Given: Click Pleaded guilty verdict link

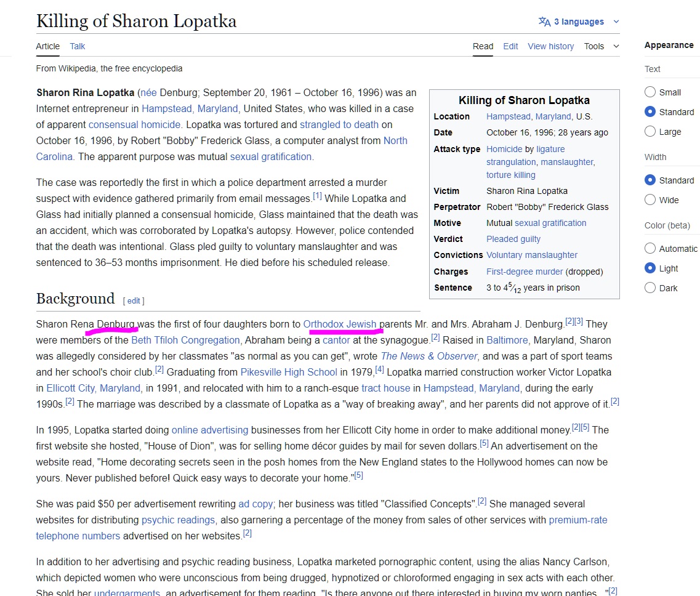Looking at the screenshot, I should point(513,239).
